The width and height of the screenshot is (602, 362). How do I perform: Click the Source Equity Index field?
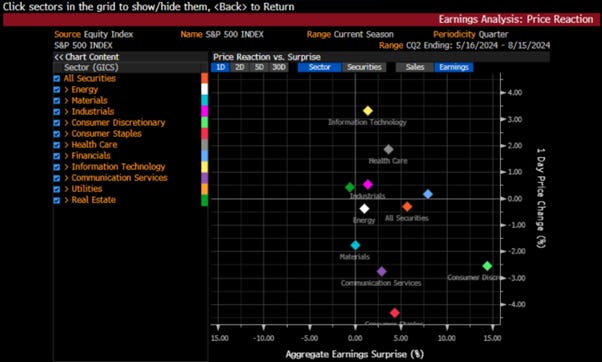click(94, 34)
